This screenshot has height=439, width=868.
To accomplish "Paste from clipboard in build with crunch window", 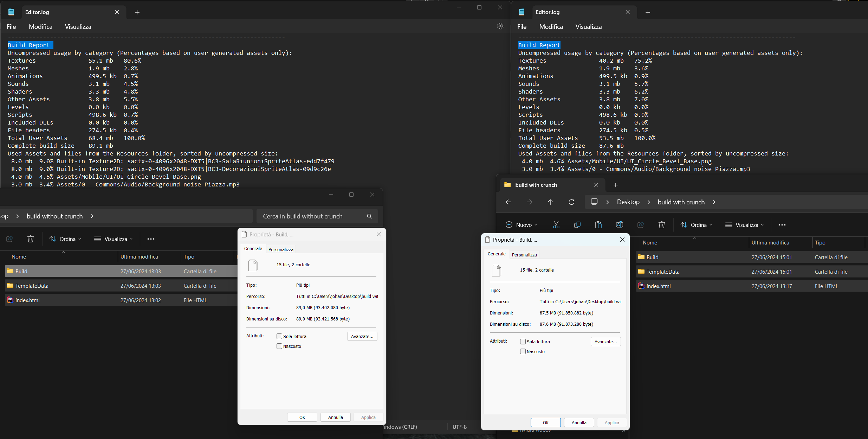I will point(598,225).
